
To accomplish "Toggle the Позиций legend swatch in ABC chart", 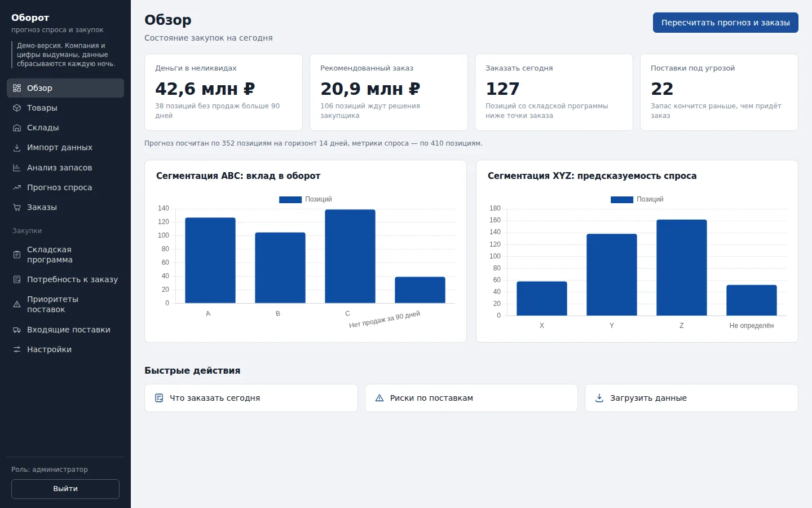I will (290, 199).
